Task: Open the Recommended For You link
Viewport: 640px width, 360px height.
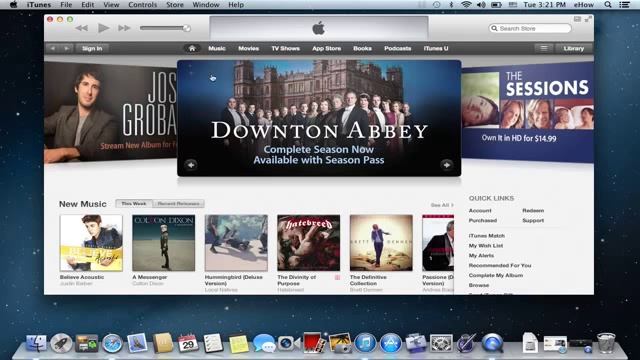Action: tap(500, 265)
